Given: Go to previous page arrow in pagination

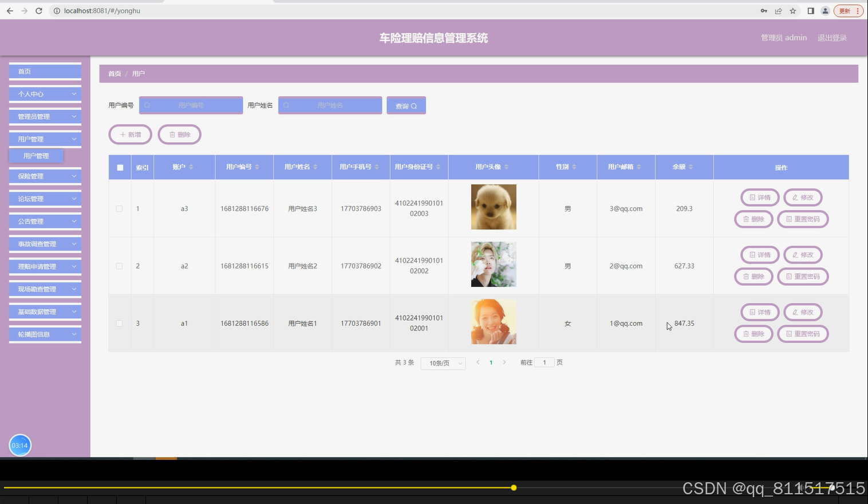Looking at the screenshot, I should point(478,363).
